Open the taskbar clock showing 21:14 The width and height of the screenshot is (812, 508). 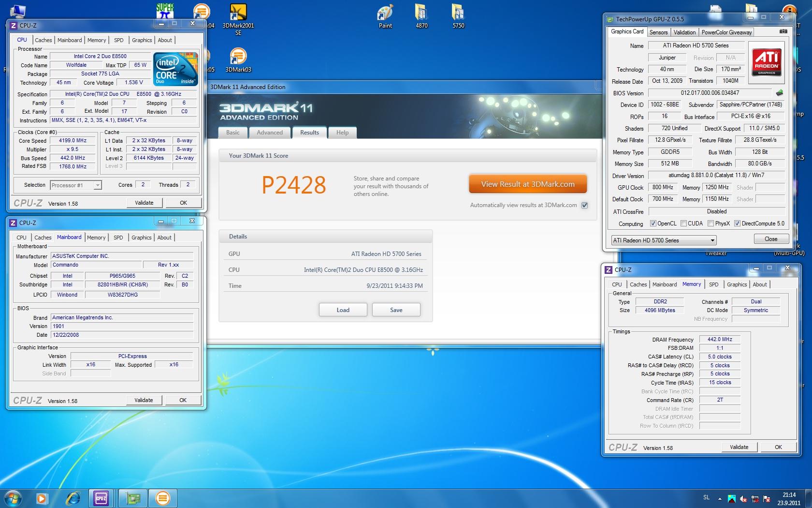[789, 499]
